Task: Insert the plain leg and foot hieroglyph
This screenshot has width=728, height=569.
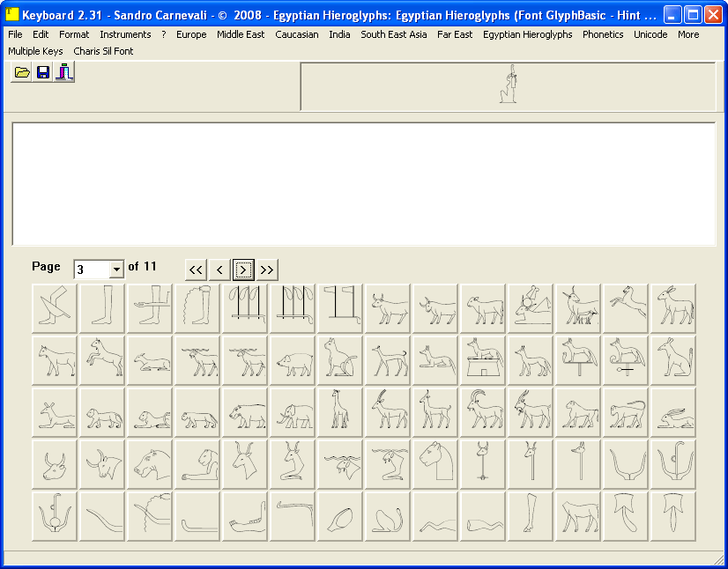Action: (x=102, y=308)
